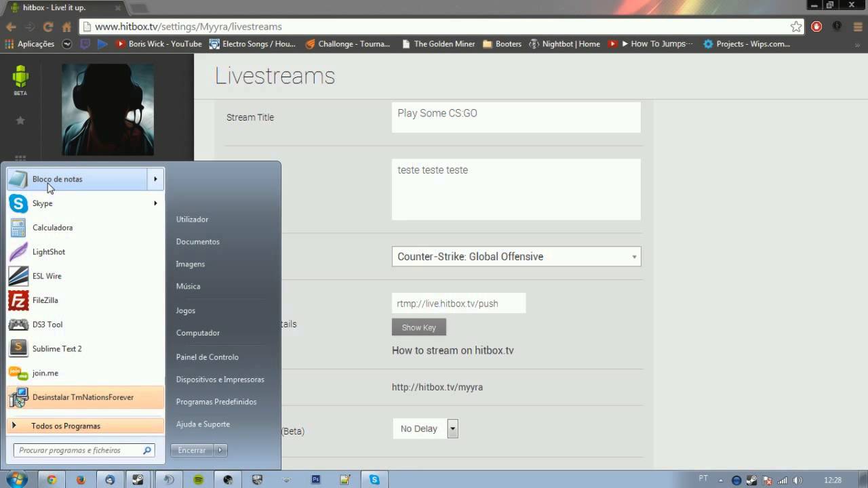Open Bloco de notas from Start menu

click(x=77, y=179)
